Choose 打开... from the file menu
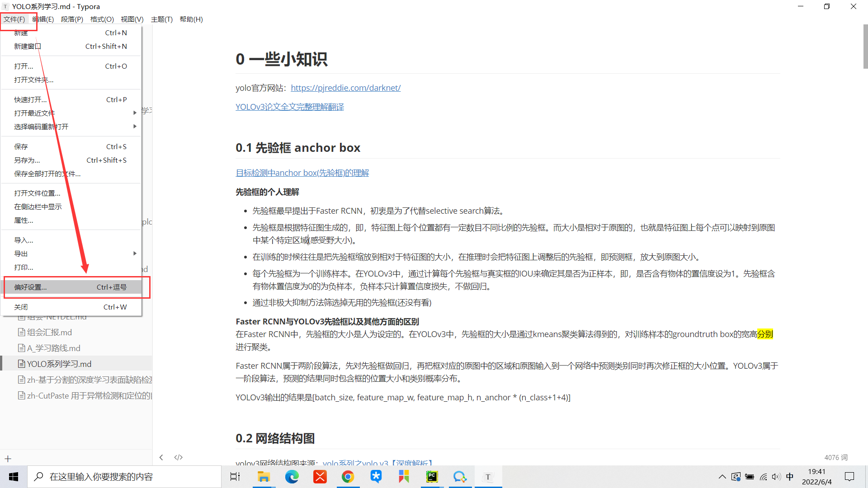Image resolution: width=868 pixels, height=488 pixels. pyautogui.click(x=71, y=66)
